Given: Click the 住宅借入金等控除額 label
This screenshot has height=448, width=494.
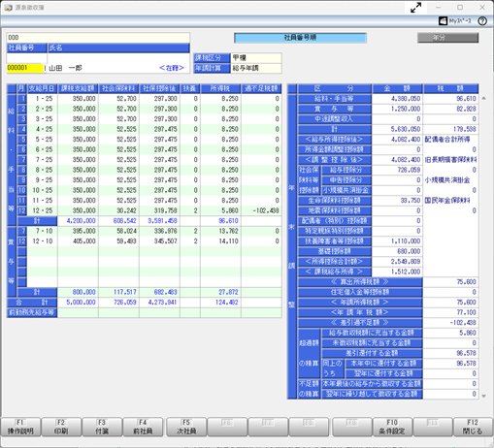Looking at the screenshot, I should click(360, 292).
